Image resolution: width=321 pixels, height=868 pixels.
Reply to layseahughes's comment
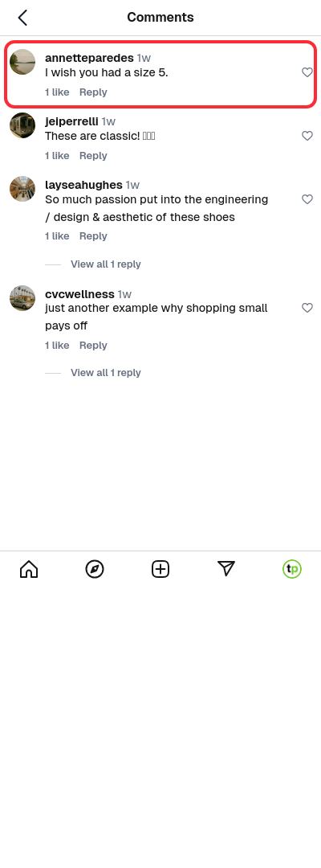click(x=93, y=235)
